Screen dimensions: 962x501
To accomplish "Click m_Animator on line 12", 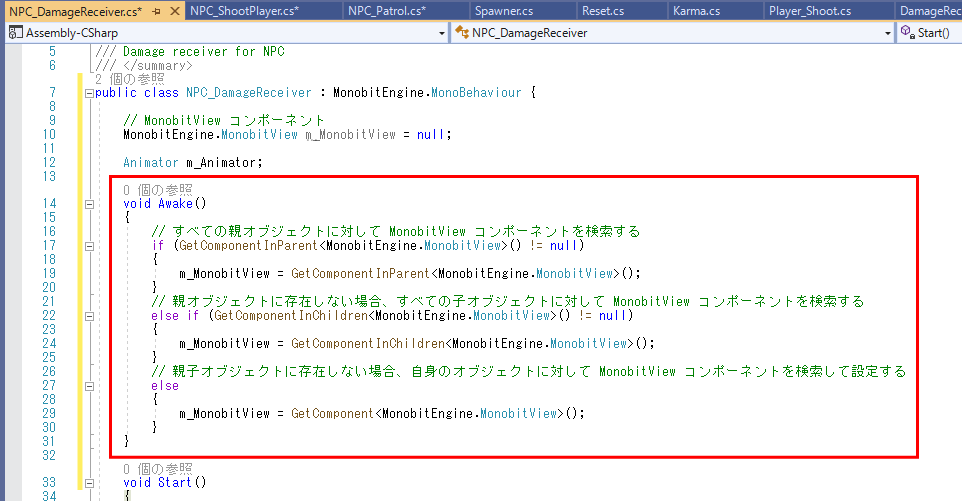I will (x=221, y=163).
